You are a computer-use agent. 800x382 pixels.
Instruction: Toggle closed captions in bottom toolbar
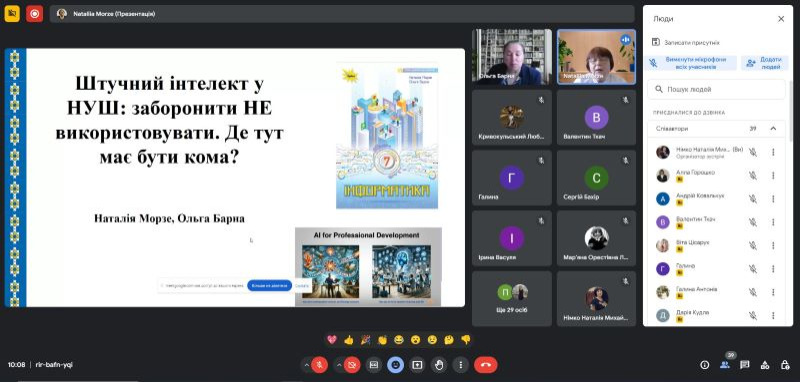[374, 365]
